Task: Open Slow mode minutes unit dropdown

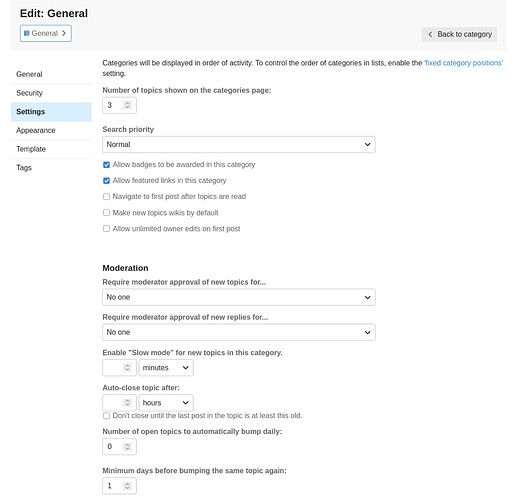Action: click(x=166, y=368)
